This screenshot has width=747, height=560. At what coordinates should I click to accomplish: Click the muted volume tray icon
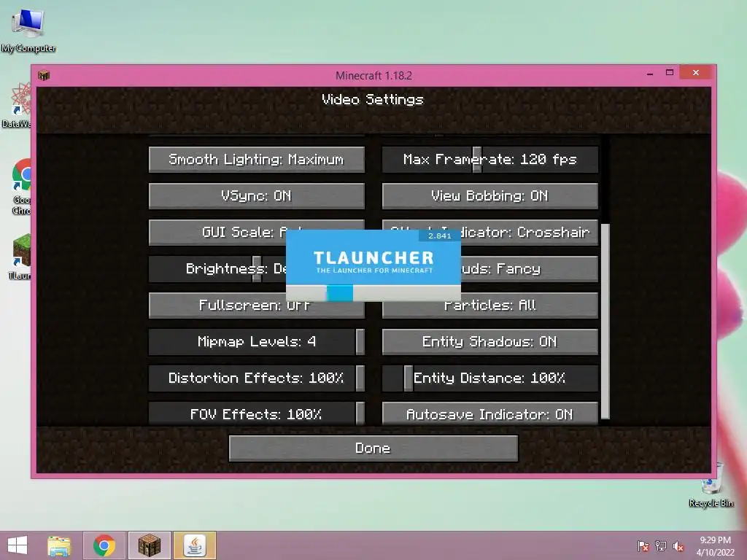click(x=678, y=546)
